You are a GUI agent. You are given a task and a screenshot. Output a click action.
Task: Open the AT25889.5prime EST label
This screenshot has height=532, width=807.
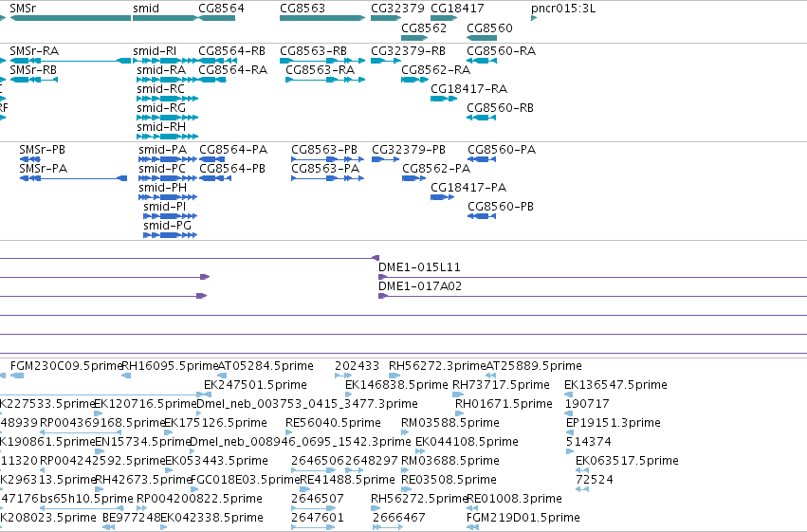pyautogui.click(x=534, y=366)
